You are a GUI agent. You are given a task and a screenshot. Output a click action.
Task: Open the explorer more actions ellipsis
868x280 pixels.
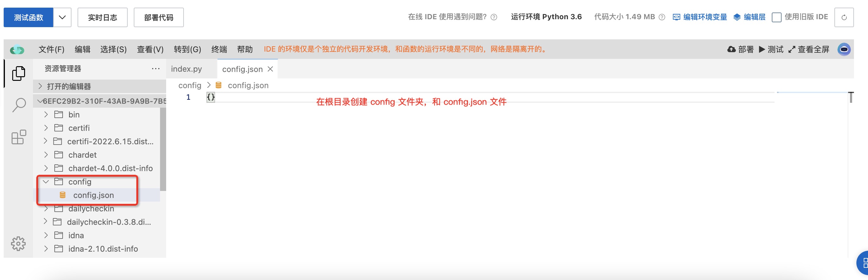(x=156, y=69)
